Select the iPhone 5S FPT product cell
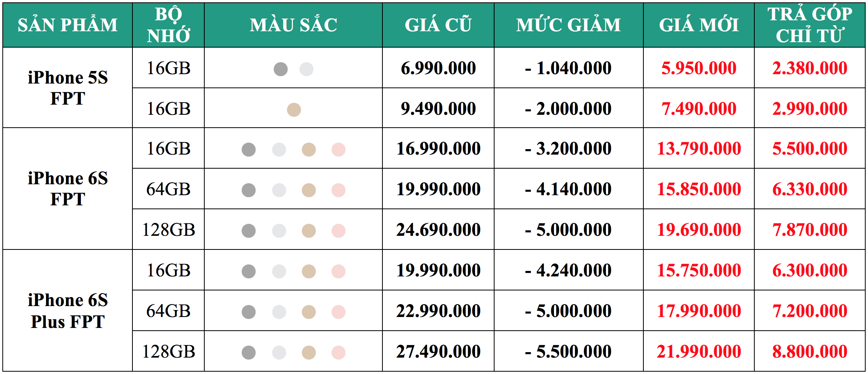868x374 pixels. pos(68,88)
